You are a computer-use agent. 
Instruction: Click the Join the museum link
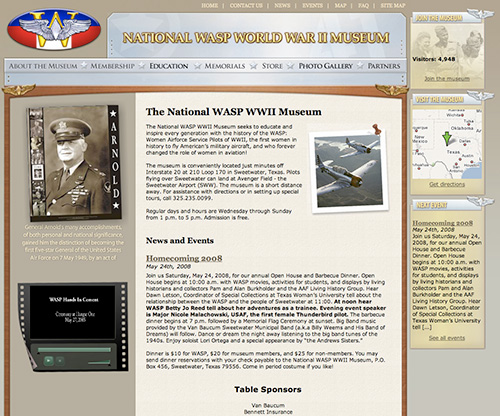(x=447, y=79)
